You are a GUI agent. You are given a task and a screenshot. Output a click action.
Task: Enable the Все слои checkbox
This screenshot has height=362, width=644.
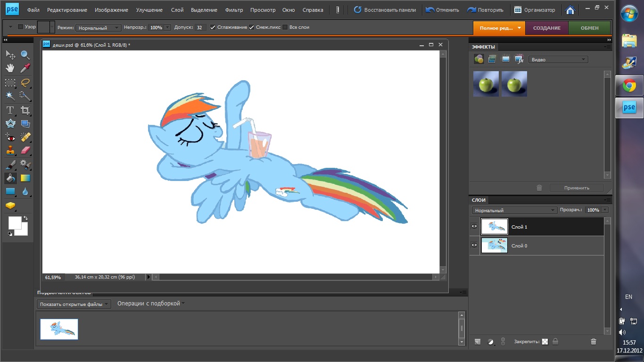point(285,27)
